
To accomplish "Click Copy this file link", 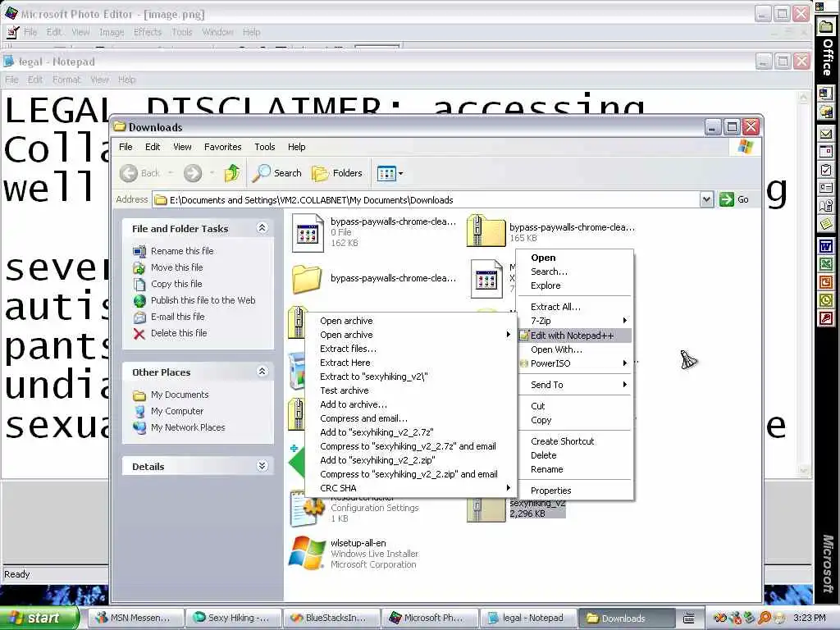I will (x=176, y=284).
